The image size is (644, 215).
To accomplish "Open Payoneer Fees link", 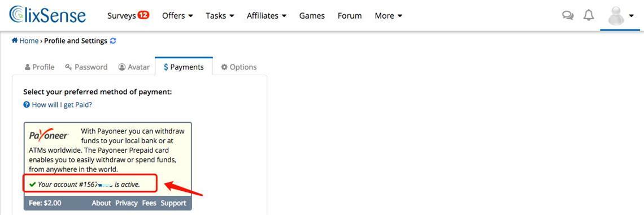I will click(x=149, y=203).
